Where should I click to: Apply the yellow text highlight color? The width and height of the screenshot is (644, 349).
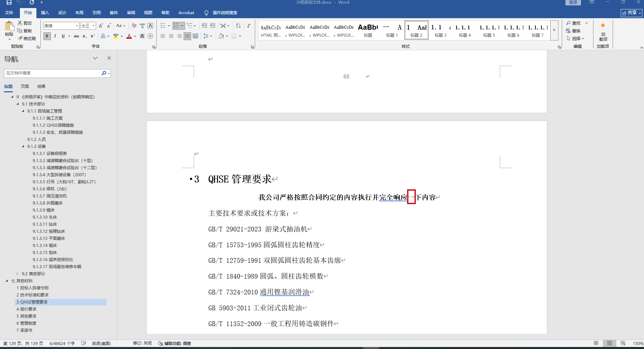(x=116, y=36)
